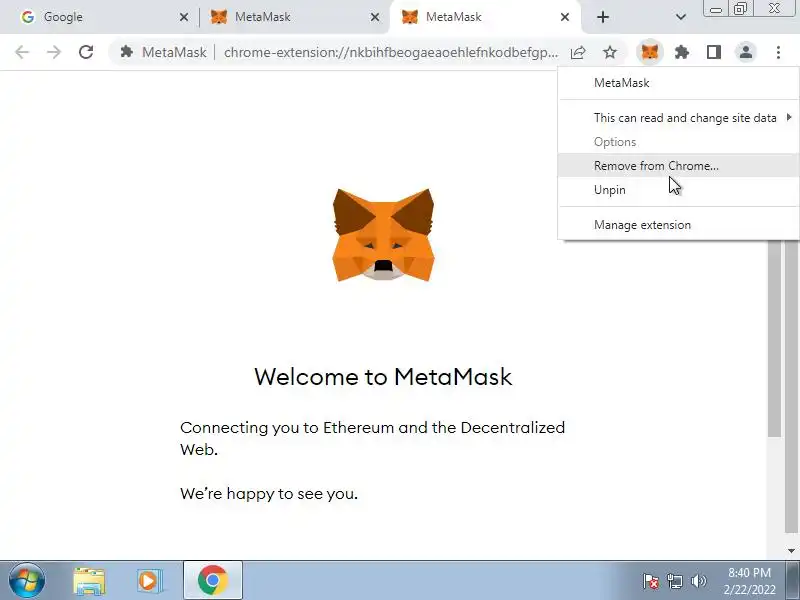This screenshot has width=800, height=600.
Task: Choose Unpin from the extension menu
Action: [679, 190]
